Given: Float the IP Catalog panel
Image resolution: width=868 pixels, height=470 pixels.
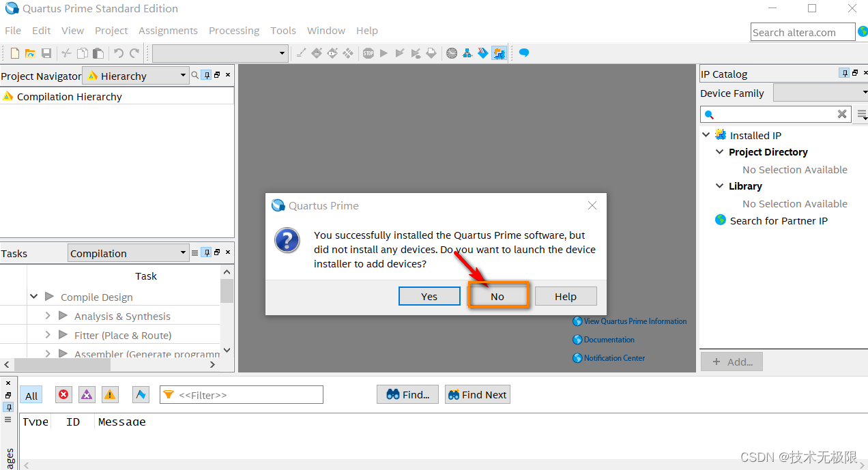Looking at the screenshot, I should pyautogui.click(x=855, y=73).
